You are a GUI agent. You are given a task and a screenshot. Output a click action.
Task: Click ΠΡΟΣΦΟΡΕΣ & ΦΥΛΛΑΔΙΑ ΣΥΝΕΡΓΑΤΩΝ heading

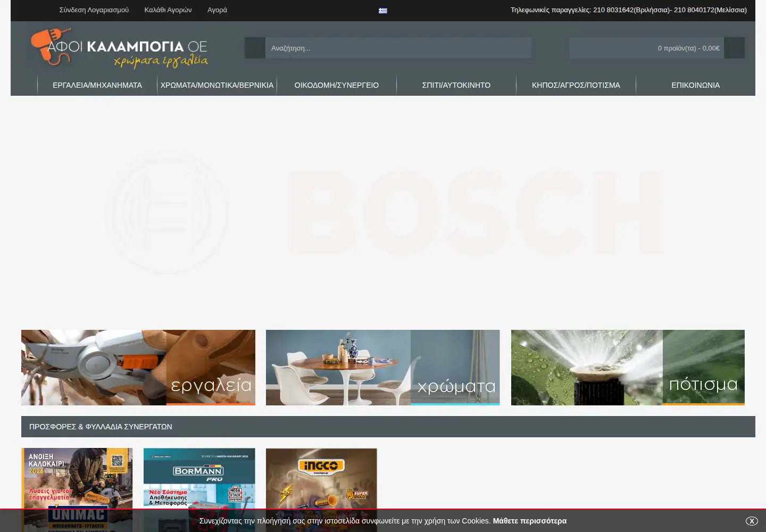[x=101, y=427]
